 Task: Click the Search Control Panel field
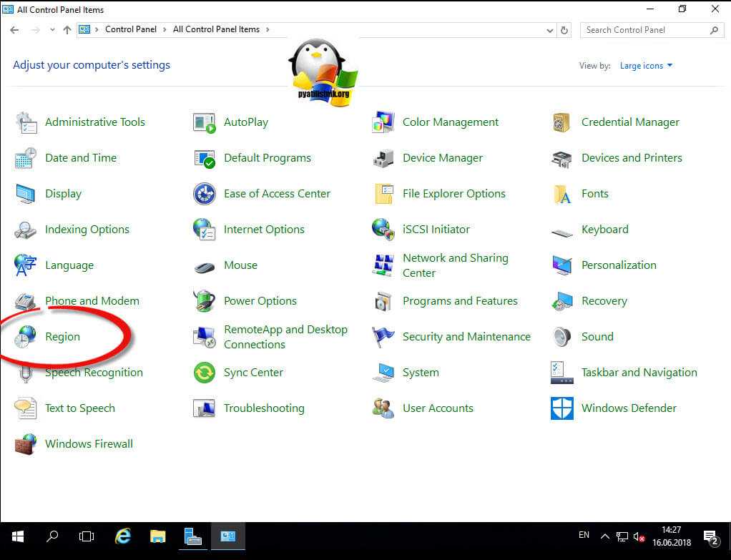644,30
